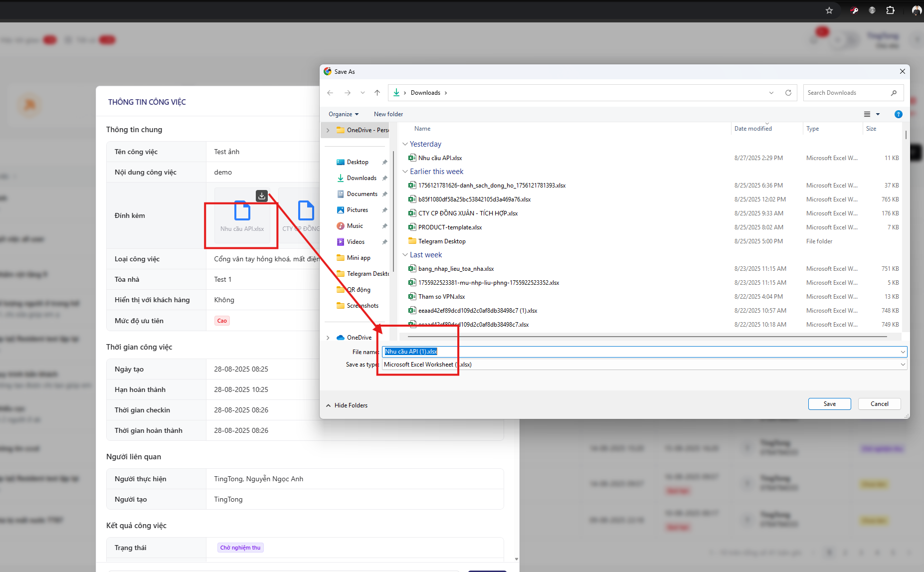
Task: Click the Up one level arrow
Action: [377, 93]
